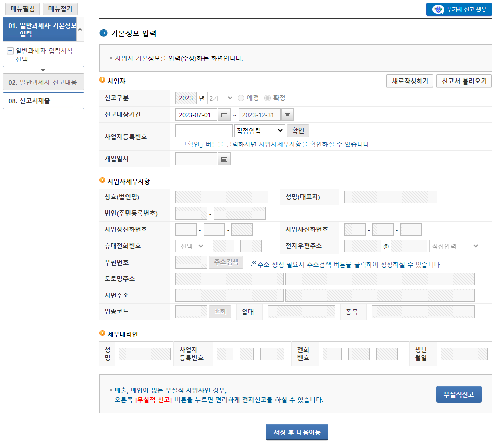Select the 02. 일반과세자 신고내용 menu

(x=43, y=82)
